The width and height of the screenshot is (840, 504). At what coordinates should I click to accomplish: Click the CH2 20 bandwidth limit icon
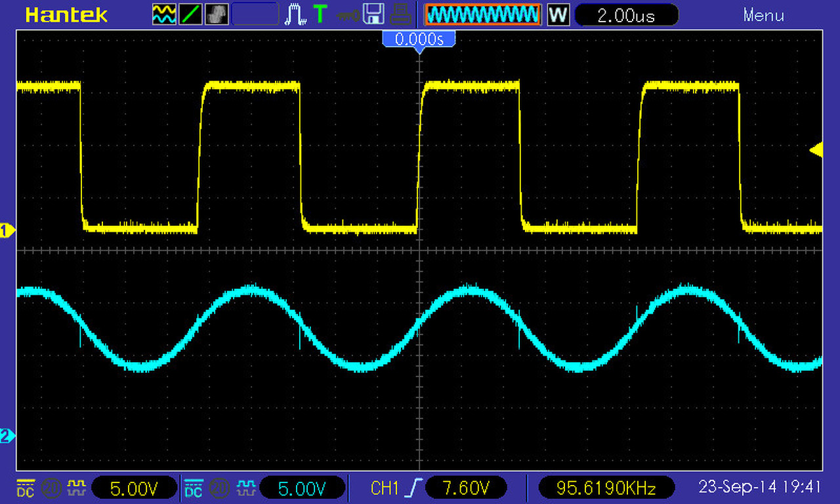coord(219,488)
